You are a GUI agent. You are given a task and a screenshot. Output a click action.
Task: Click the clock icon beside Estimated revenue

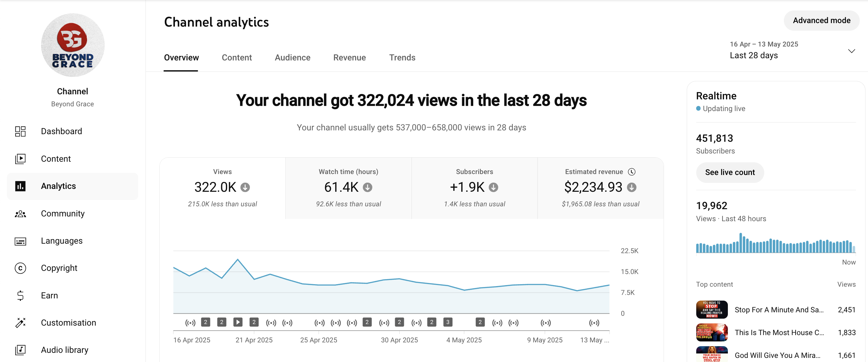[631, 172]
